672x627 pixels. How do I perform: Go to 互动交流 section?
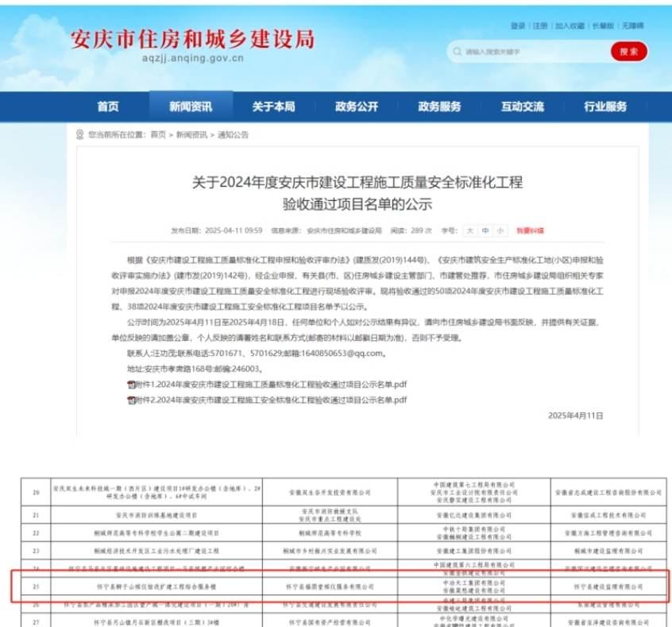click(522, 106)
